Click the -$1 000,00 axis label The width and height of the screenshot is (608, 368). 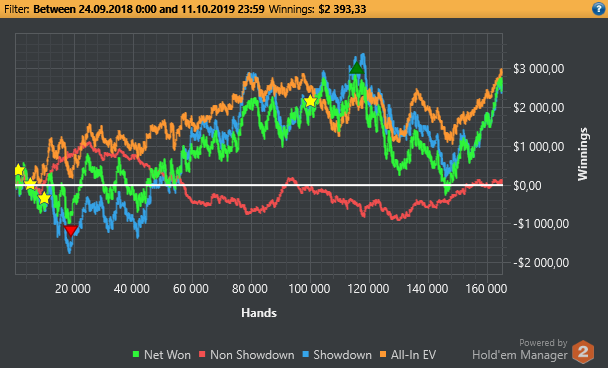[x=541, y=224]
